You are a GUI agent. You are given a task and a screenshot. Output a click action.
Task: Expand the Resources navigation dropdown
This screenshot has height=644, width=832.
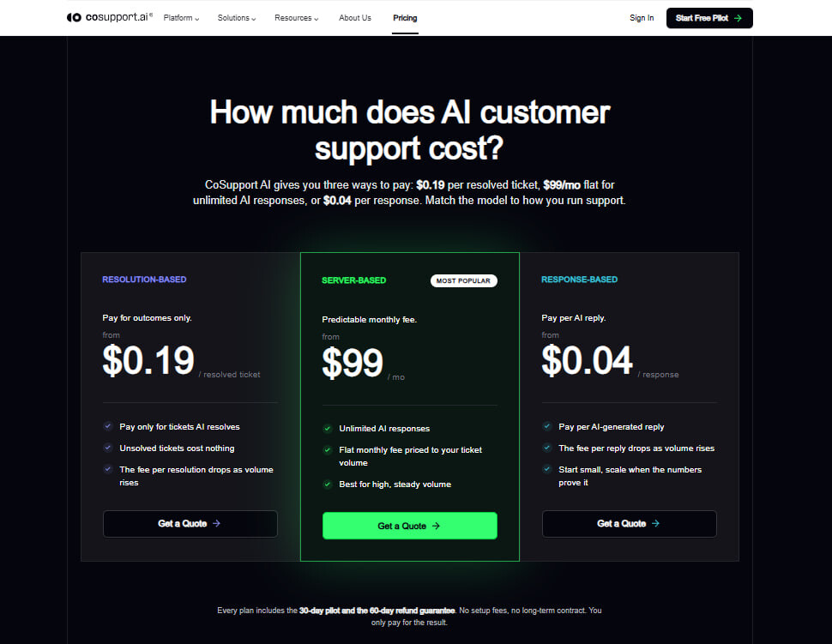click(296, 18)
